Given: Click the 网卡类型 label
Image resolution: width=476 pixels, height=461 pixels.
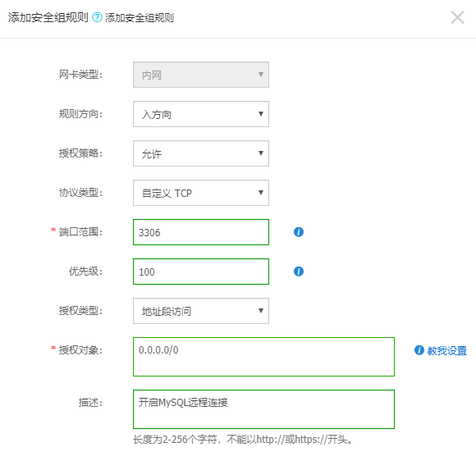Looking at the screenshot, I should pos(80,75).
